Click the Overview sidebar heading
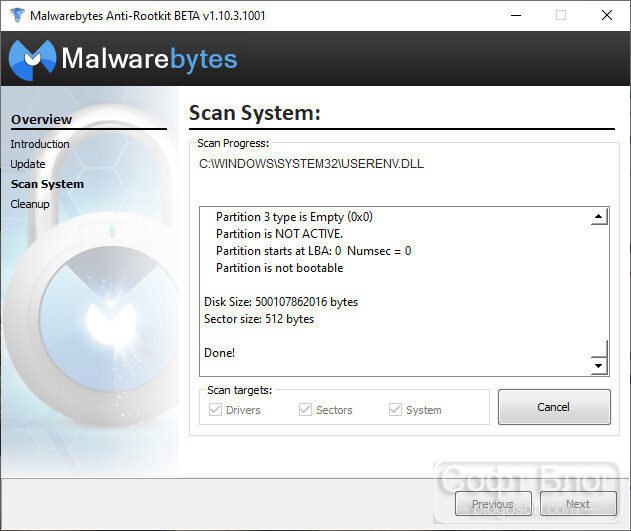This screenshot has width=631, height=531. pos(41,119)
